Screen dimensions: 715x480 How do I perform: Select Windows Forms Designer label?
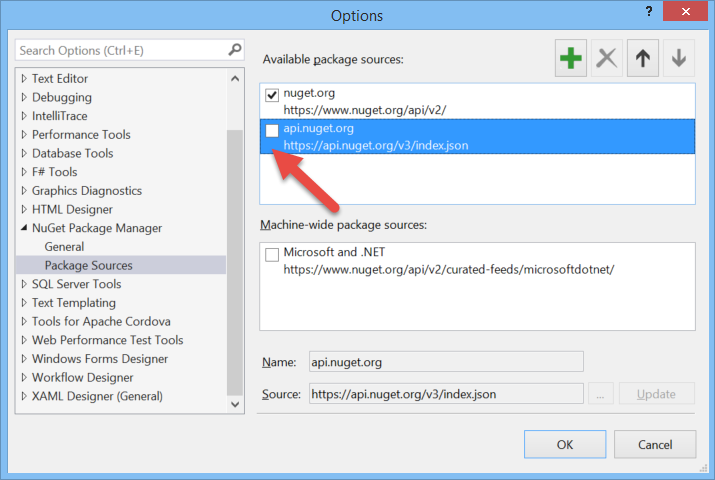point(100,359)
